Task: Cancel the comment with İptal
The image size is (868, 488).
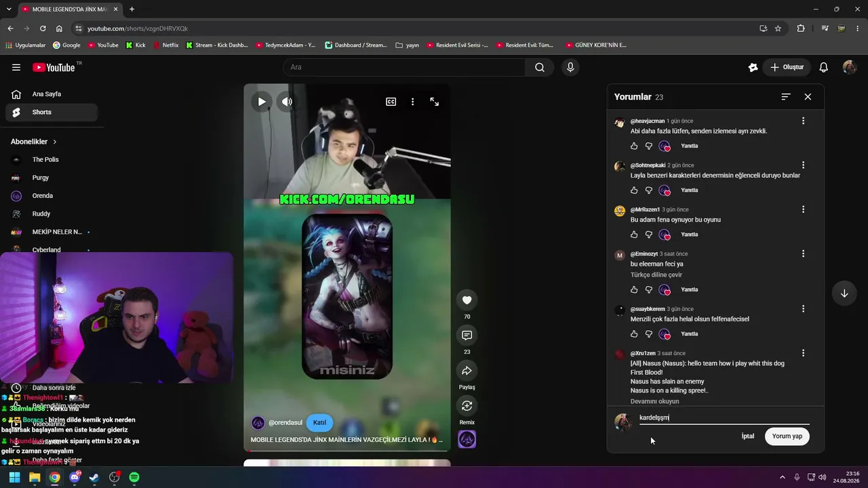Action: (748, 436)
